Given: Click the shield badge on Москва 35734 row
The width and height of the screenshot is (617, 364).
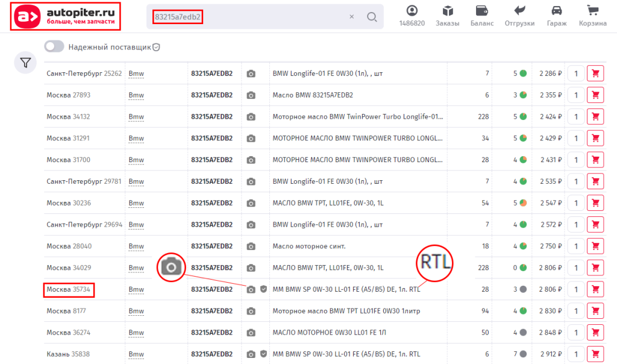Looking at the screenshot, I should tap(264, 289).
